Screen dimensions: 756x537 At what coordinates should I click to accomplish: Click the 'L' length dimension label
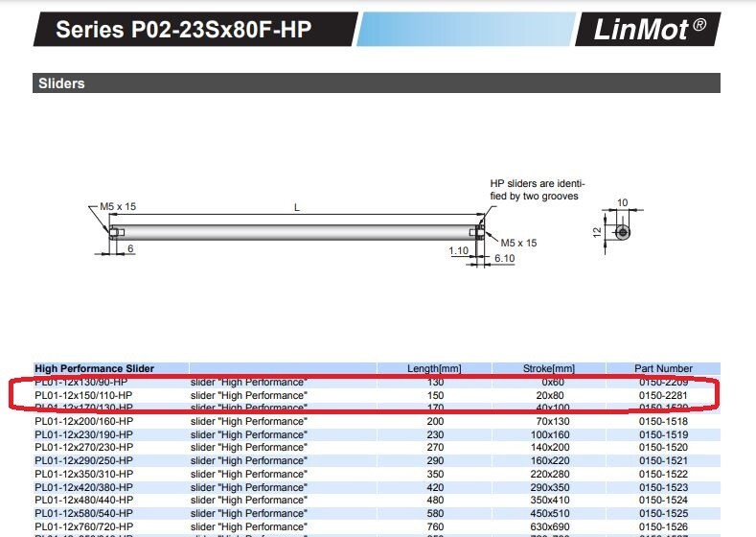297,207
